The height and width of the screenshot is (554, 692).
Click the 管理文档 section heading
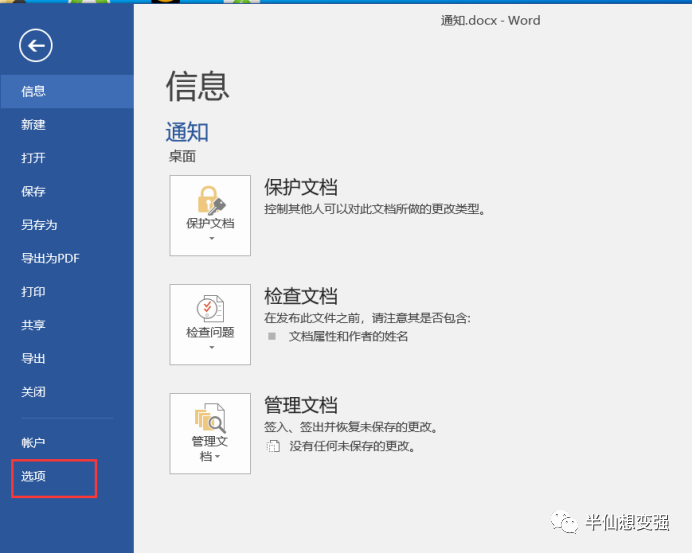point(301,405)
